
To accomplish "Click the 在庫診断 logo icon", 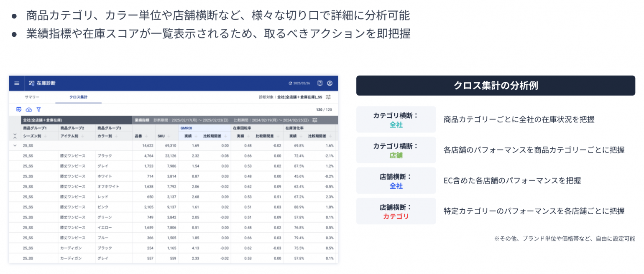I will [31, 83].
